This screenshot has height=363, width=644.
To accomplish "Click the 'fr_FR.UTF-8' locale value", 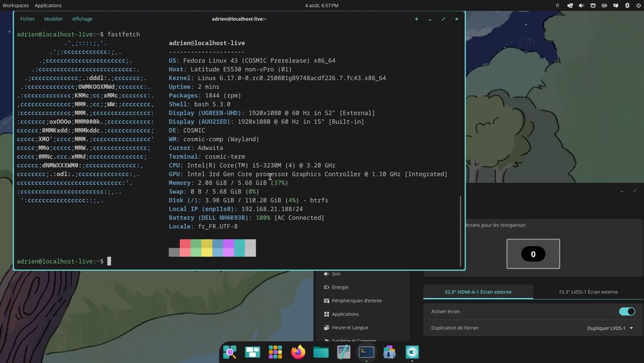I will point(218,226).
